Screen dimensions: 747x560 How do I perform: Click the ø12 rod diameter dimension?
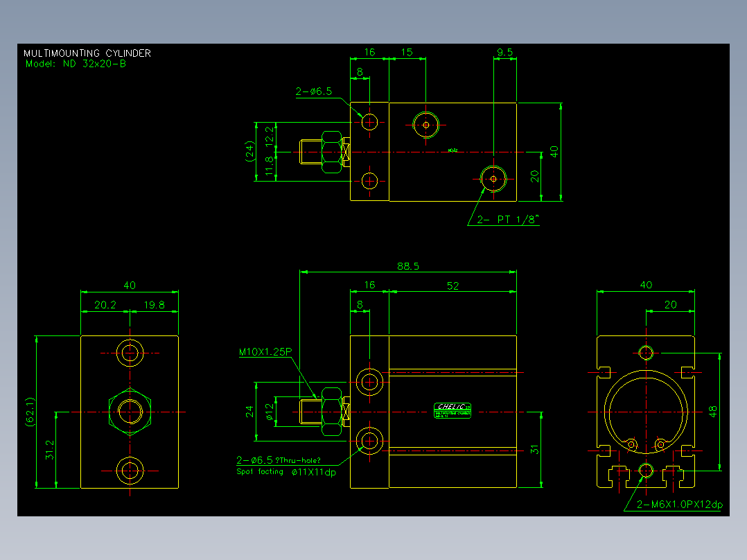pos(270,412)
